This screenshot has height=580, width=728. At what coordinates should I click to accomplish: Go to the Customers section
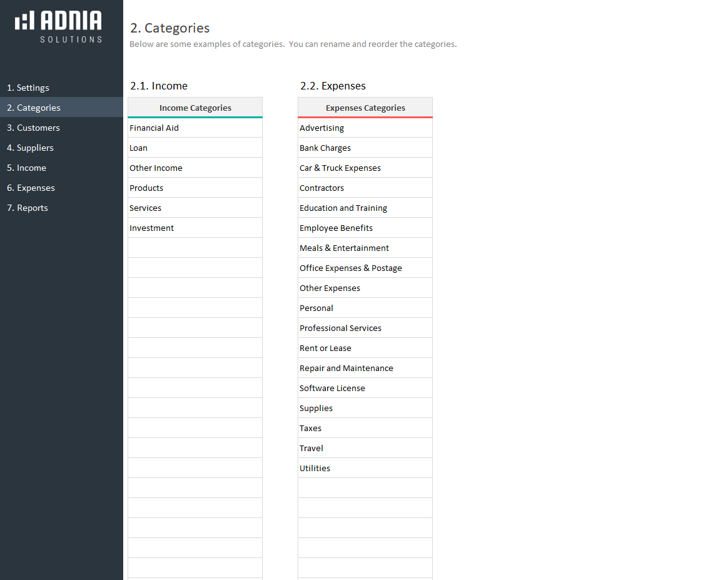click(33, 128)
